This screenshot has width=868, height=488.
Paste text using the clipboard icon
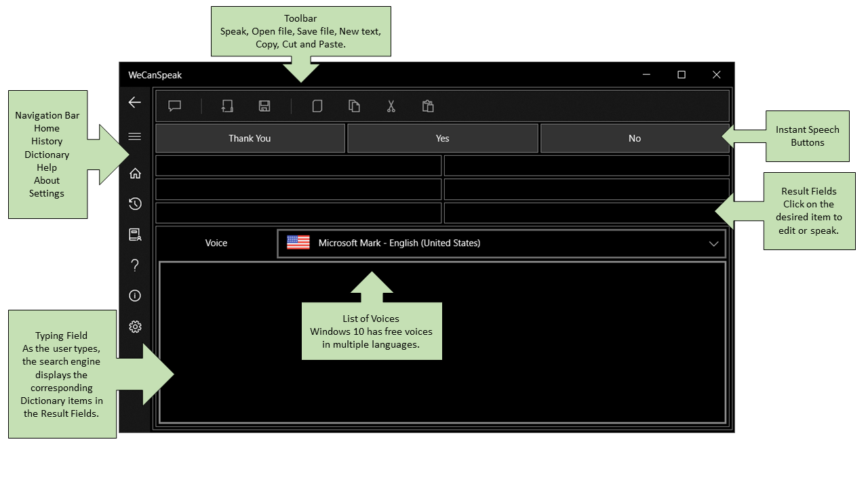(428, 106)
